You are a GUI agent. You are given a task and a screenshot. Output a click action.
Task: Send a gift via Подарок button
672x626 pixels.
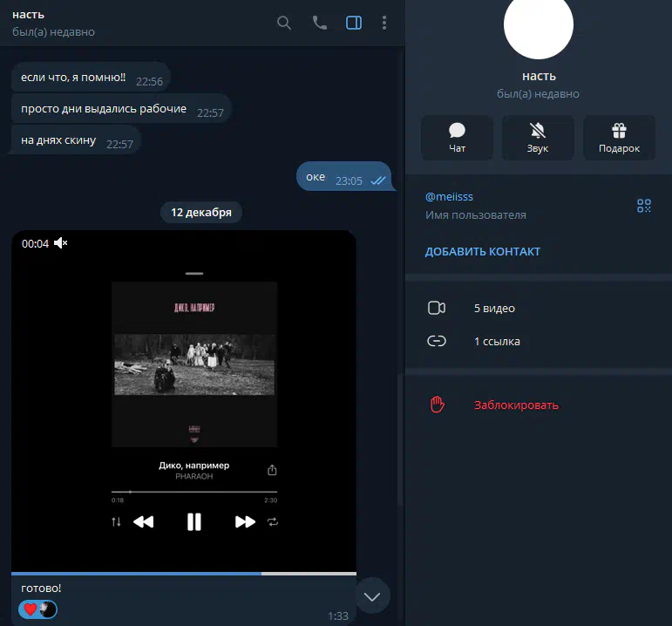point(619,138)
